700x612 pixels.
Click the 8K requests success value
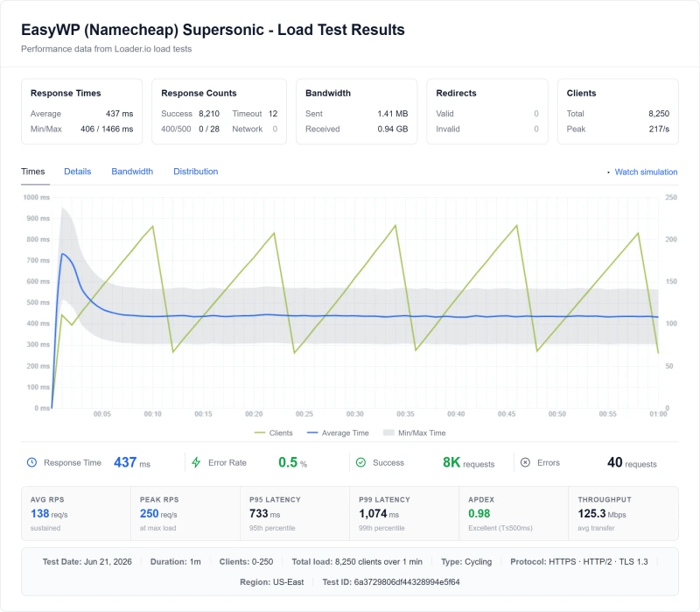[x=469, y=462]
